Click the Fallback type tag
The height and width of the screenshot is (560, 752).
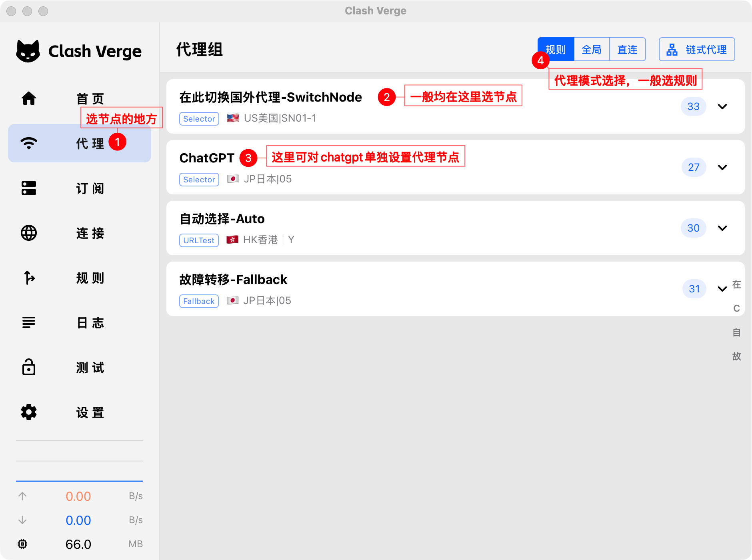(x=199, y=301)
